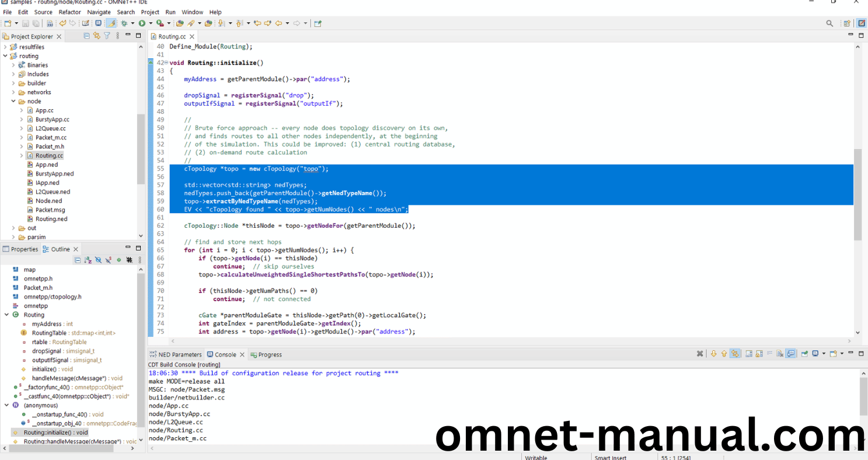Click the Debug bug icon
Viewport: 868px width, 460px height.
click(124, 23)
